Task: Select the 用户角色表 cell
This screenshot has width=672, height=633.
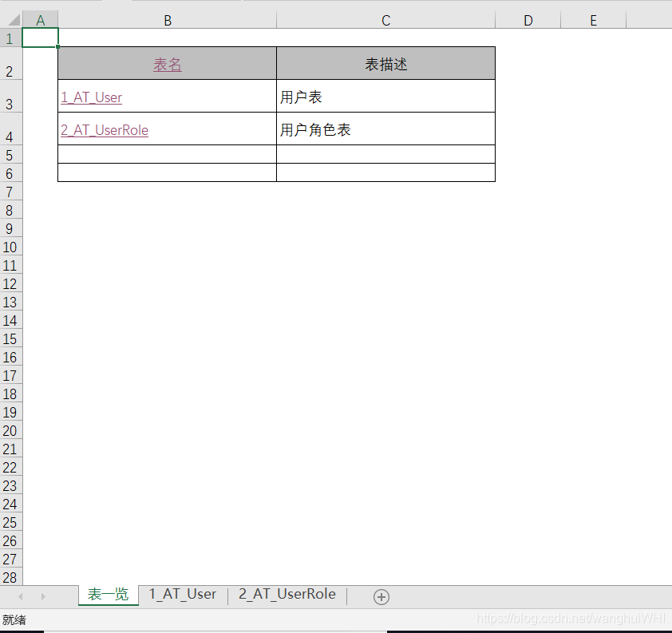Action: pyautogui.click(x=385, y=129)
